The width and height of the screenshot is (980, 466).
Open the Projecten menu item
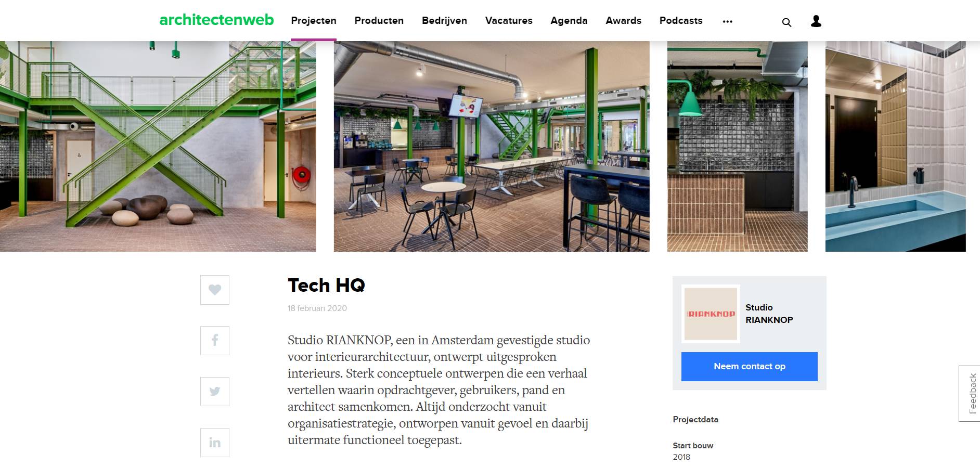(314, 21)
